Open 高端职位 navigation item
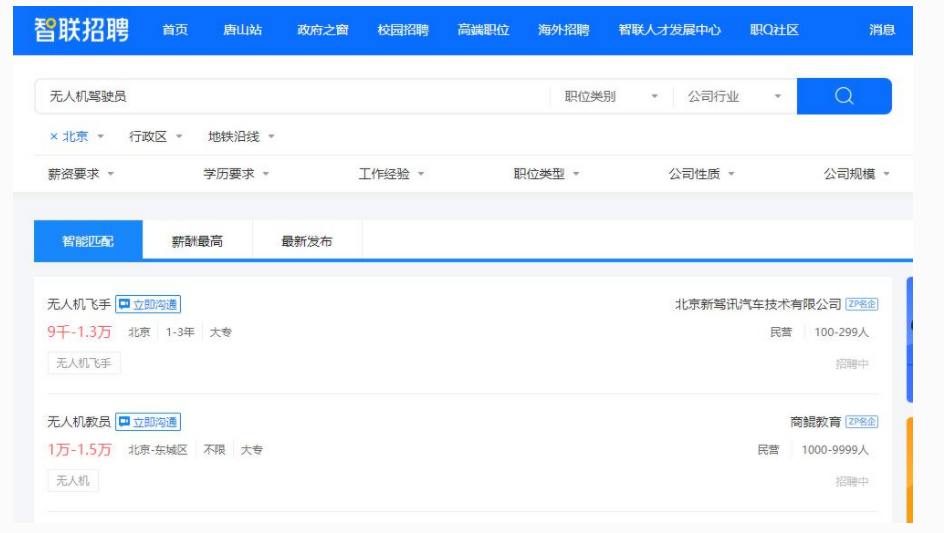 click(483, 30)
